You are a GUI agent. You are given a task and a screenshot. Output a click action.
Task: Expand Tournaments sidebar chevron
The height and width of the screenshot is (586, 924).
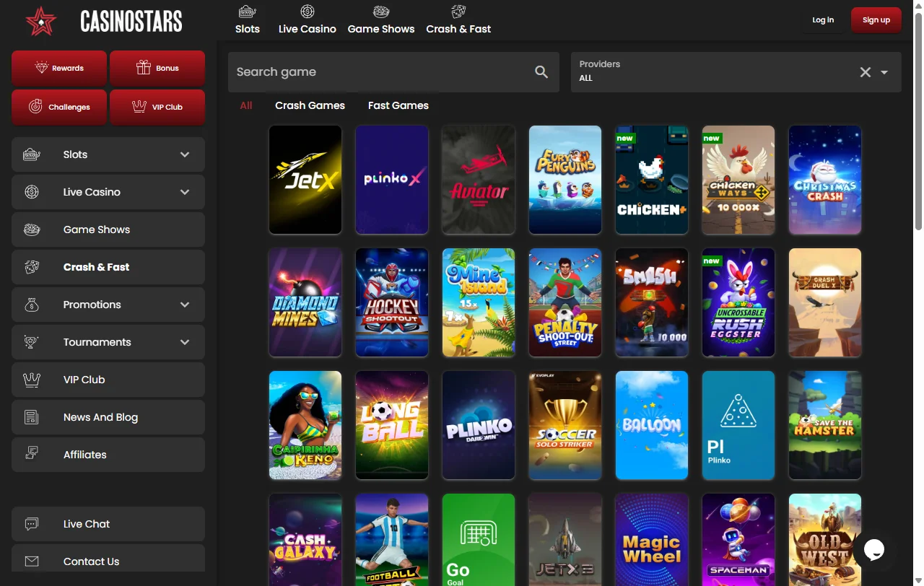click(185, 342)
